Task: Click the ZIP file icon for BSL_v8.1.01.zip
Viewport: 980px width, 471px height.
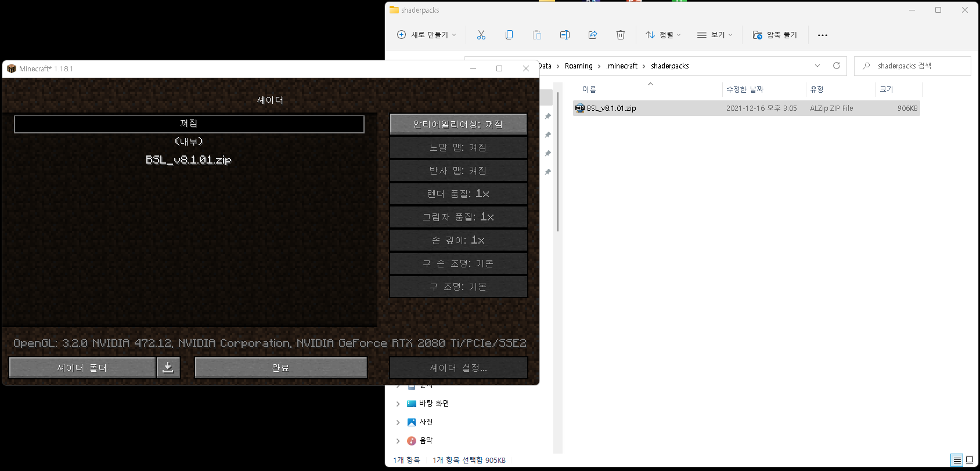Action: point(579,108)
